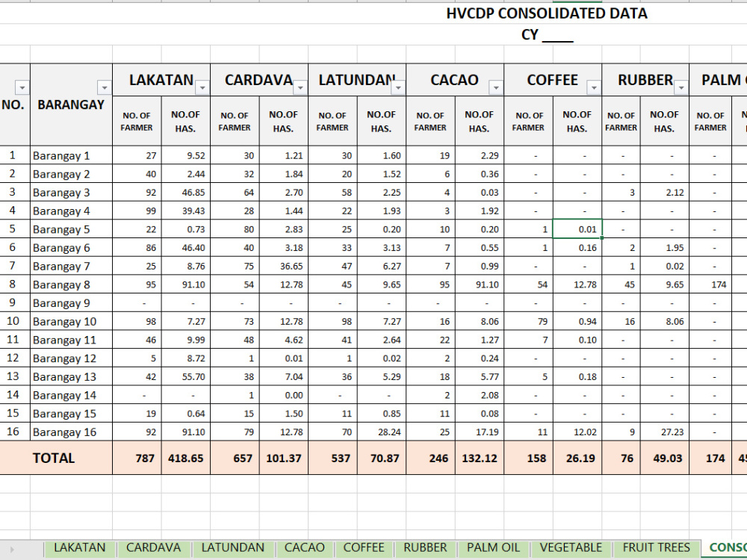Select Barangay 7 Cardava hectares 36.65
The width and height of the screenshot is (747, 560).
tap(284, 267)
